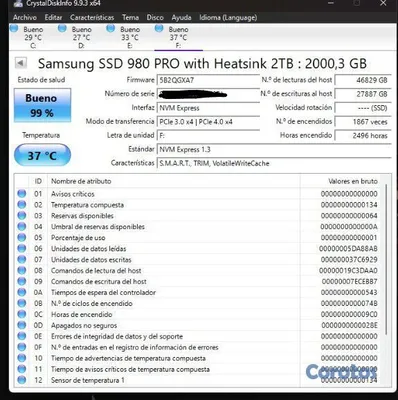398x400 pixels.
Task: Select the Apagados no seguros attribute name
Action: pyautogui.click(x=84, y=325)
